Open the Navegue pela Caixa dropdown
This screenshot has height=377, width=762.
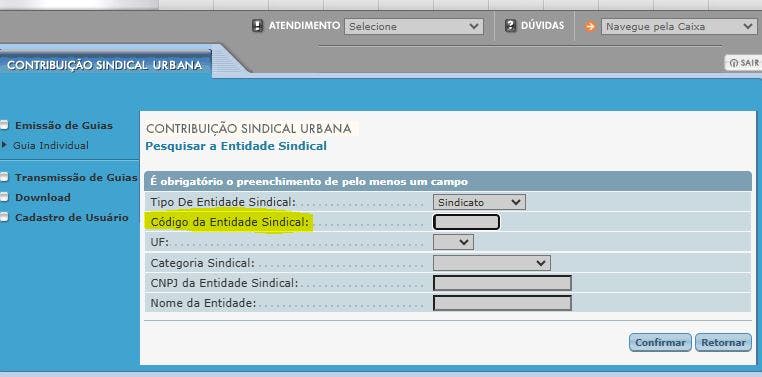click(678, 27)
